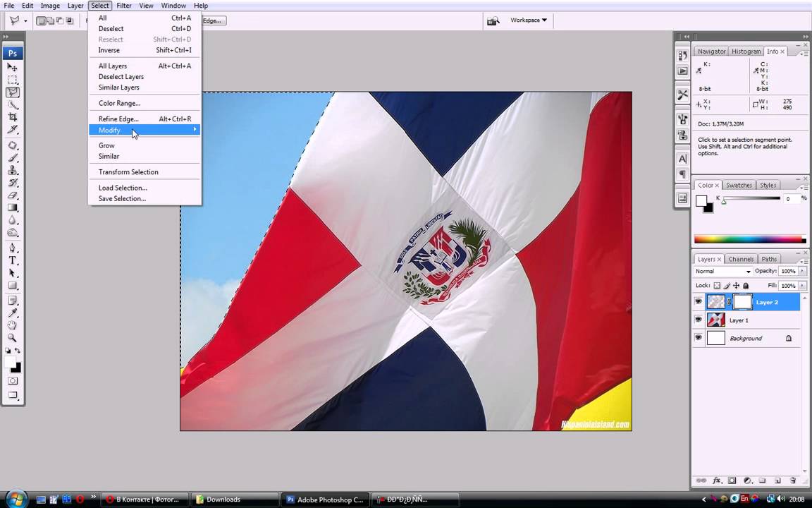812x508 pixels.
Task: Select the Crop tool
Action: coord(13,117)
